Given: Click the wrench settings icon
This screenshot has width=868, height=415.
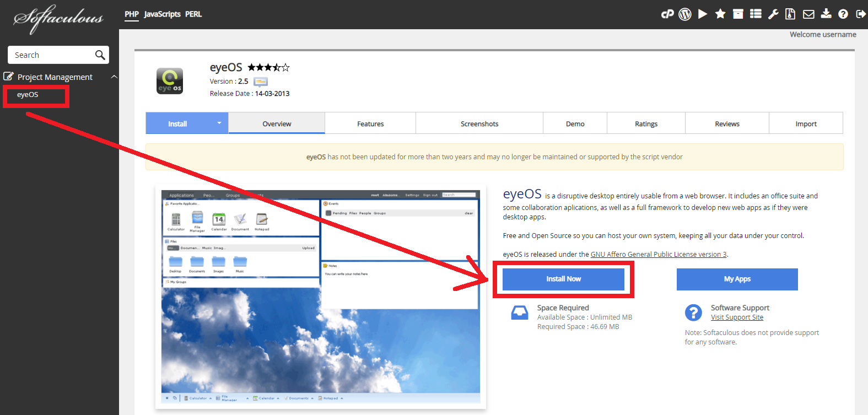Looking at the screenshot, I should (773, 14).
